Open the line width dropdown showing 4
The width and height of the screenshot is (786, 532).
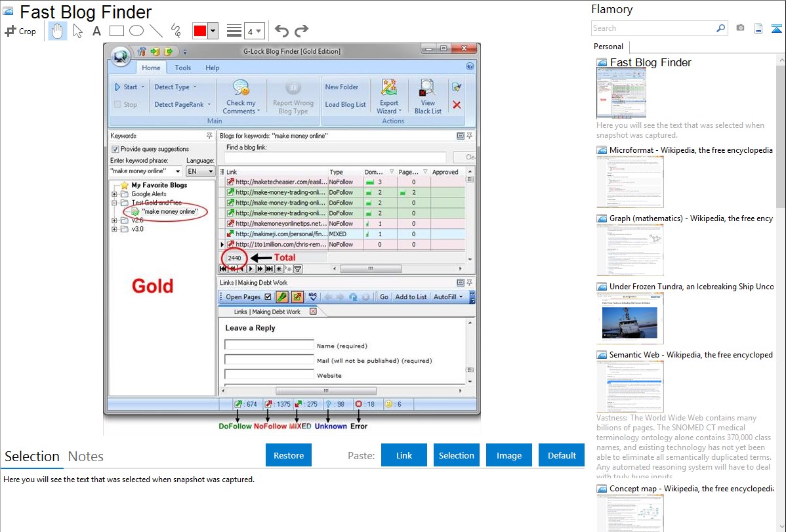(x=254, y=31)
